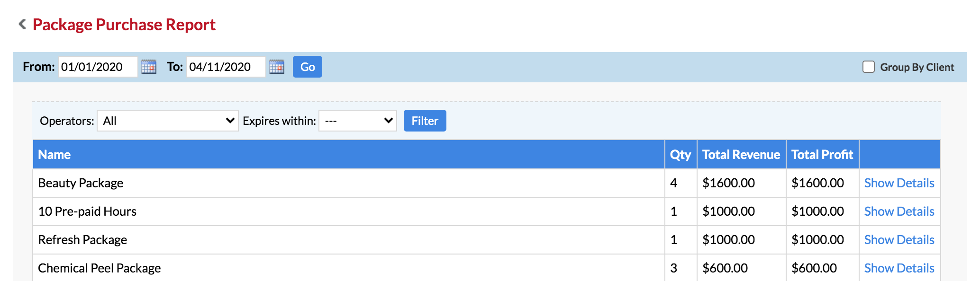Sort by the Name column header
Image resolution: width=980 pixels, height=281 pixels.
54,155
